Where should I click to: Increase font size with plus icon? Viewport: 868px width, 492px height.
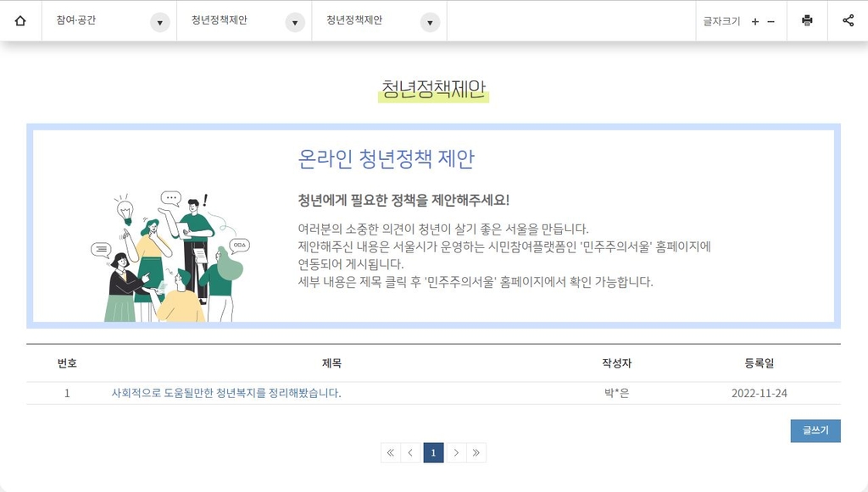[754, 22]
